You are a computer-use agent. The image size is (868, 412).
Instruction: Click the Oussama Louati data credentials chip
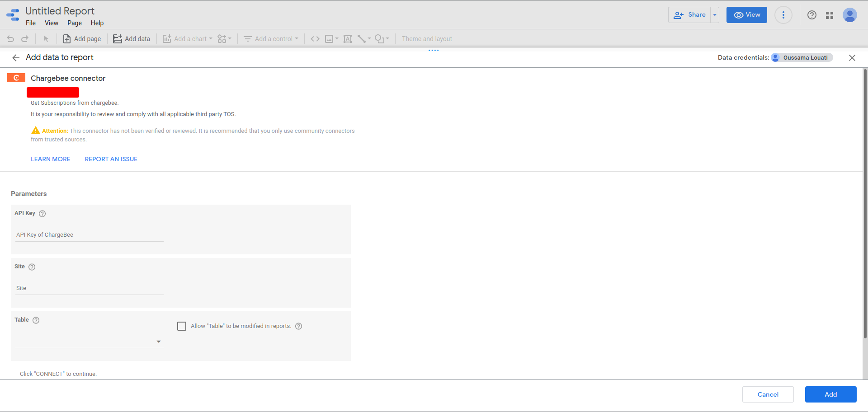pyautogui.click(x=802, y=58)
